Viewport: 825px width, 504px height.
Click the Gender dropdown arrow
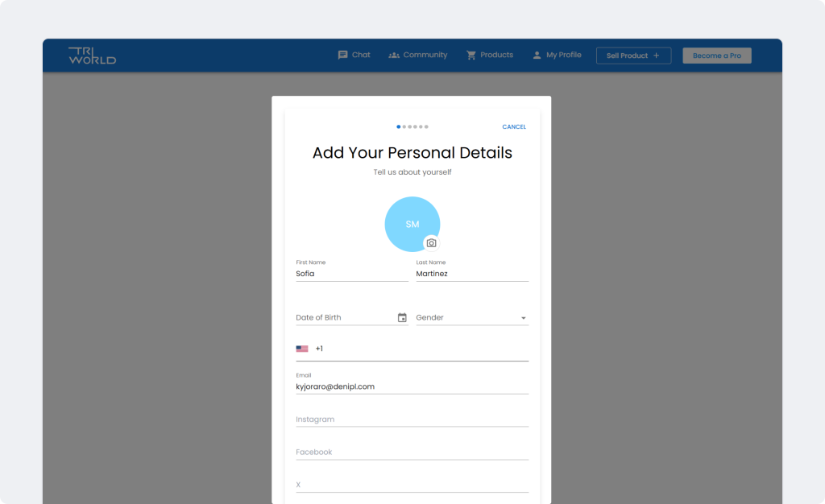click(x=523, y=318)
